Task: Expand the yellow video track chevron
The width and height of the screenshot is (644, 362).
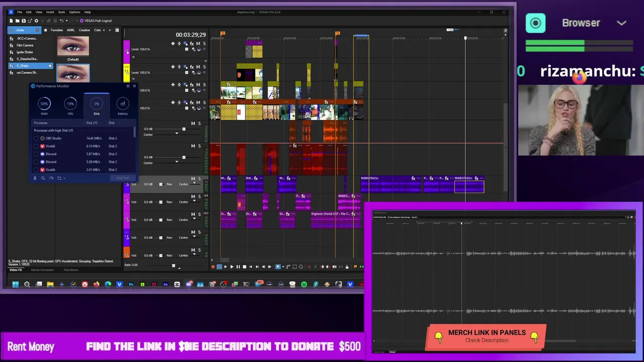Action: [x=133, y=78]
